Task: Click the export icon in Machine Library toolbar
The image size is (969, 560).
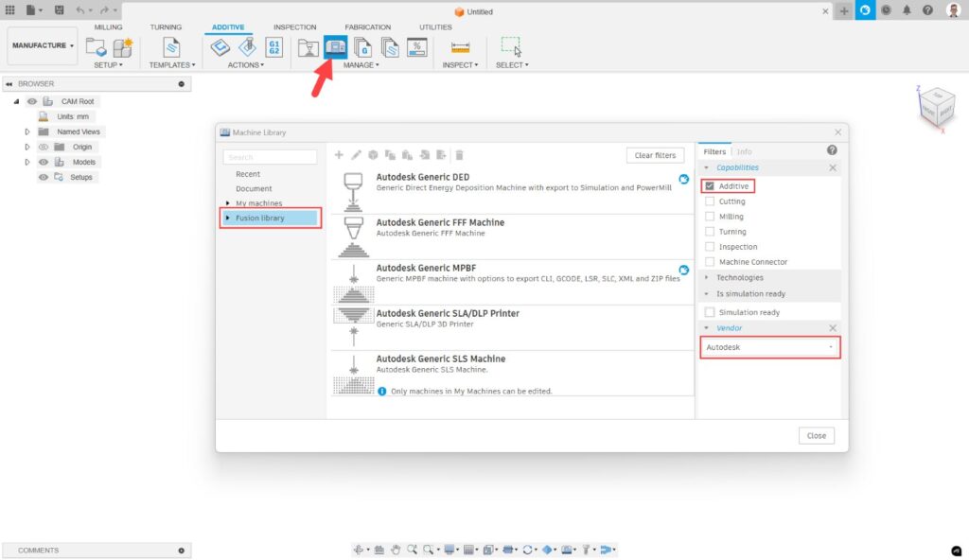Action: pos(441,155)
